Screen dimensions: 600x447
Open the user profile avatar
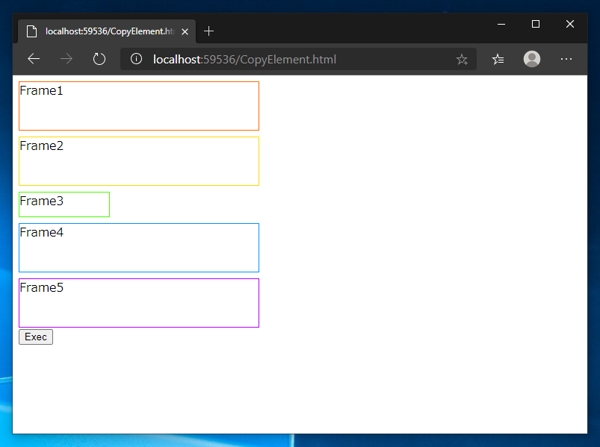(532, 59)
